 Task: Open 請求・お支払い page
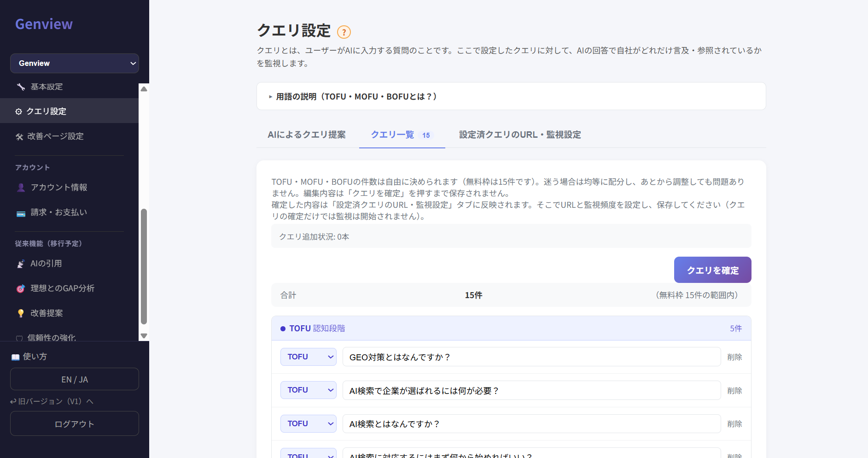coord(69,212)
